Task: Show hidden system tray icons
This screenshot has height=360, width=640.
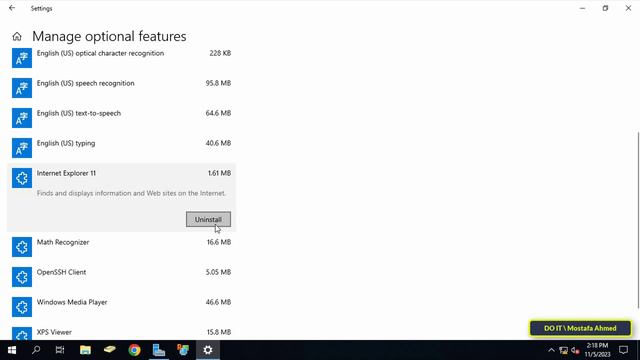Action: 551,351
